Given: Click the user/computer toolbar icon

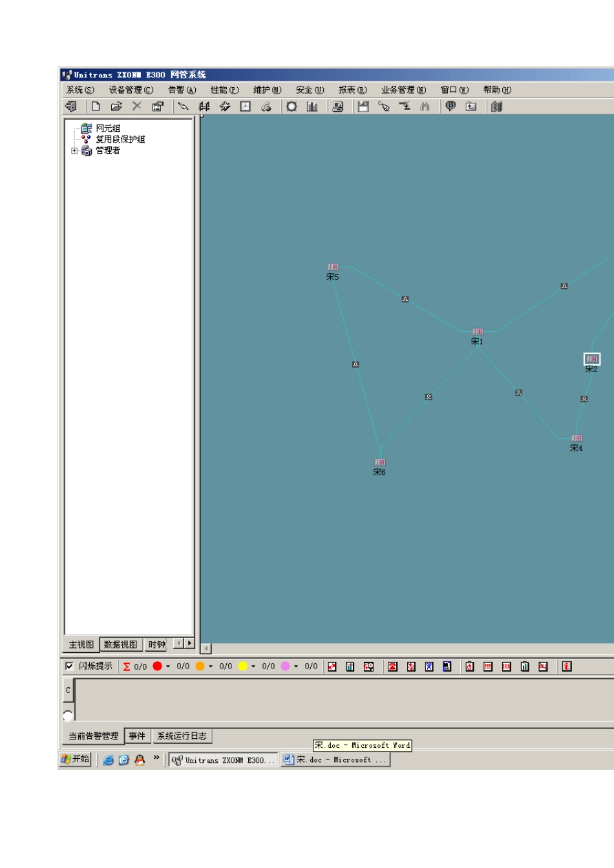Looking at the screenshot, I should 338,107.
